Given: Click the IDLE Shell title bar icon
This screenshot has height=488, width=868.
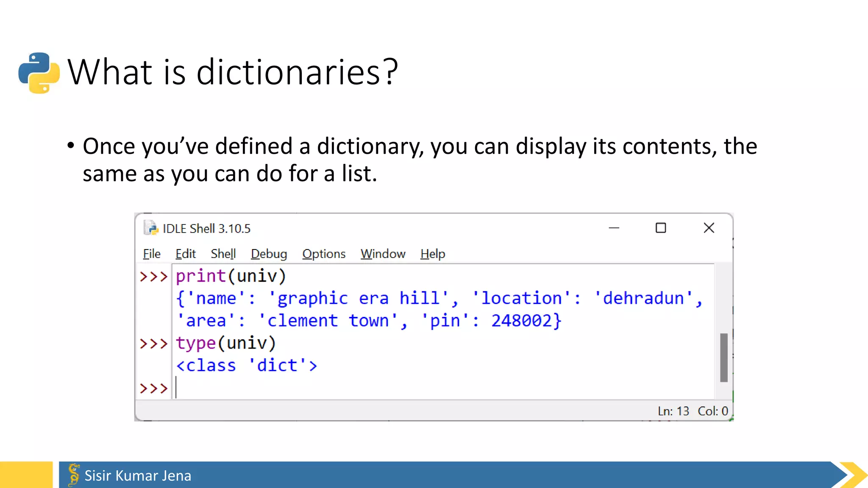Looking at the screenshot, I should point(150,228).
